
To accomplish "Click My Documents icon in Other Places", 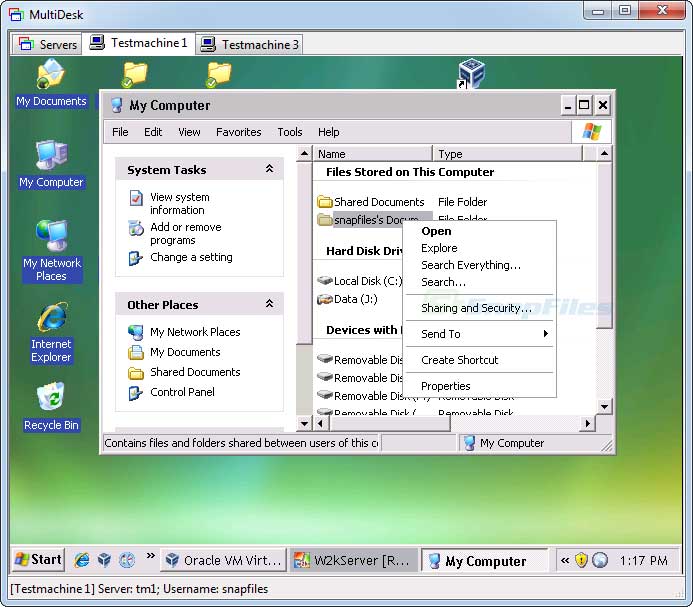I will click(x=136, y=352).
